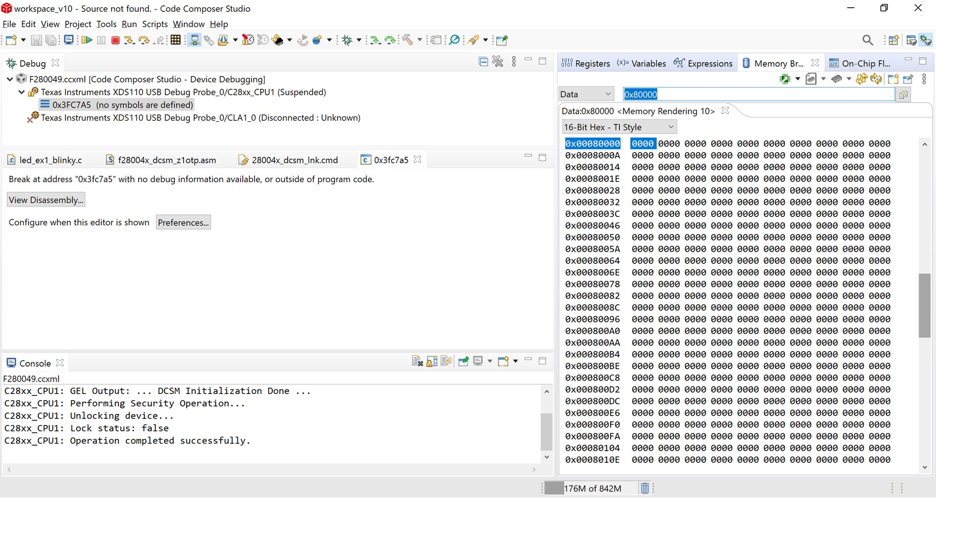Click the Go button beside the memory address field

(903, 95)
